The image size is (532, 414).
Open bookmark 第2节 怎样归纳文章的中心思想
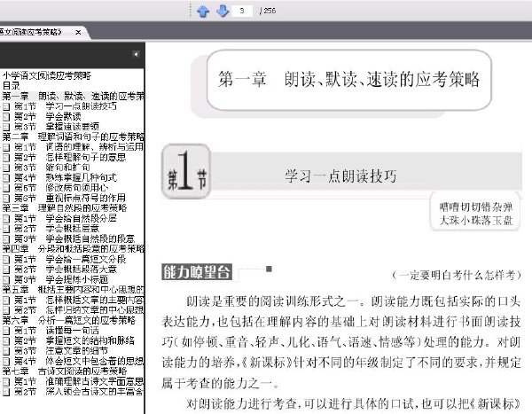[x=79, y=310]
